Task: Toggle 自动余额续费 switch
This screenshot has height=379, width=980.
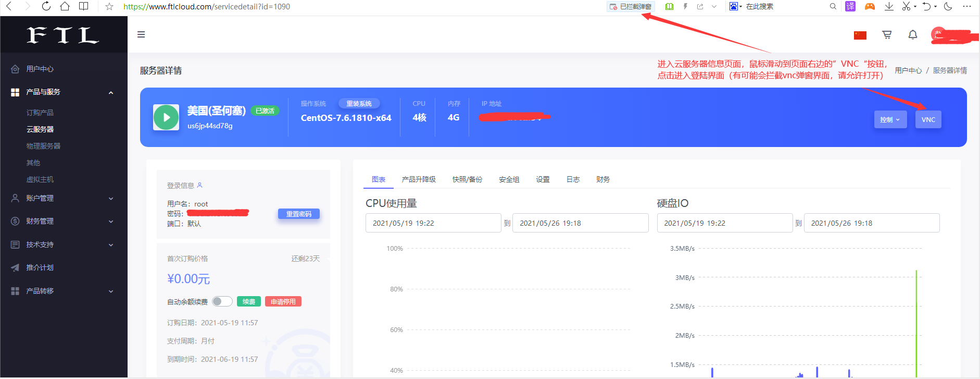Action: click(222, 301)
